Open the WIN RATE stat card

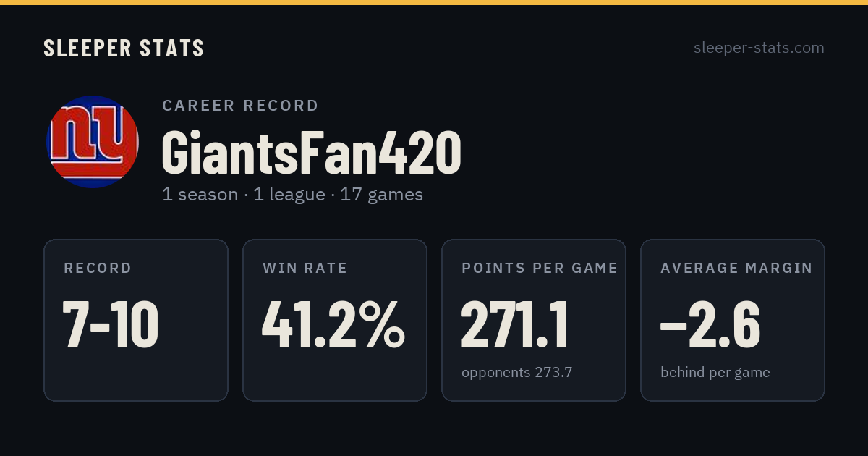click(x=335, y=320)
